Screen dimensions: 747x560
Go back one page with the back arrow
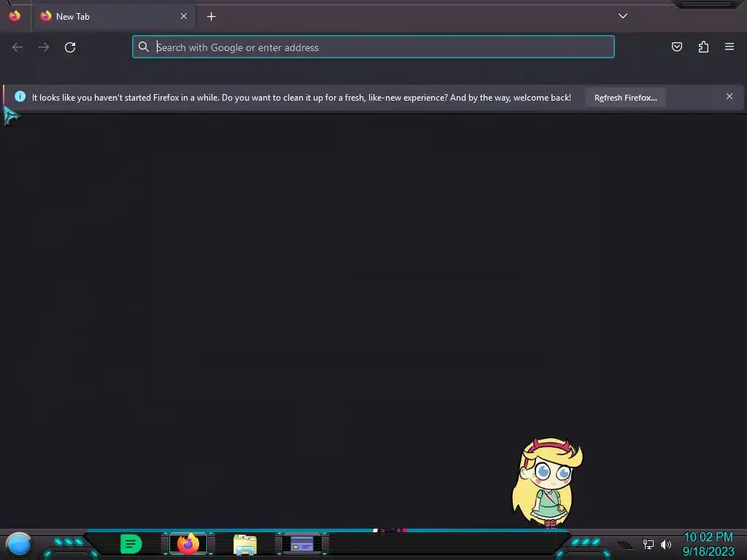pos(18,47)
